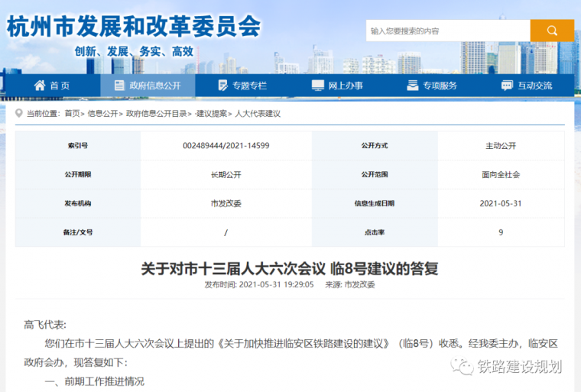Viewport: 581px width, 392px height.
Task: Click the index number 002489444/2021-14599
Action: 226,145
